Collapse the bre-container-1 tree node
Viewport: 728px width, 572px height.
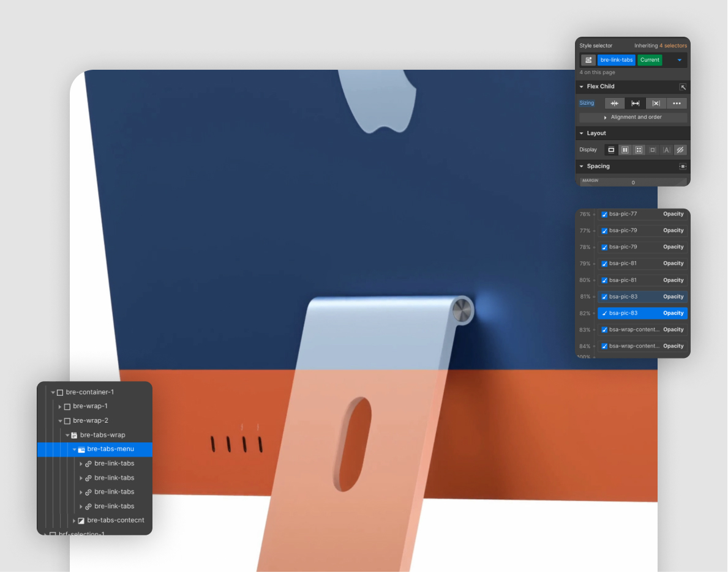(x=53, y=393)
